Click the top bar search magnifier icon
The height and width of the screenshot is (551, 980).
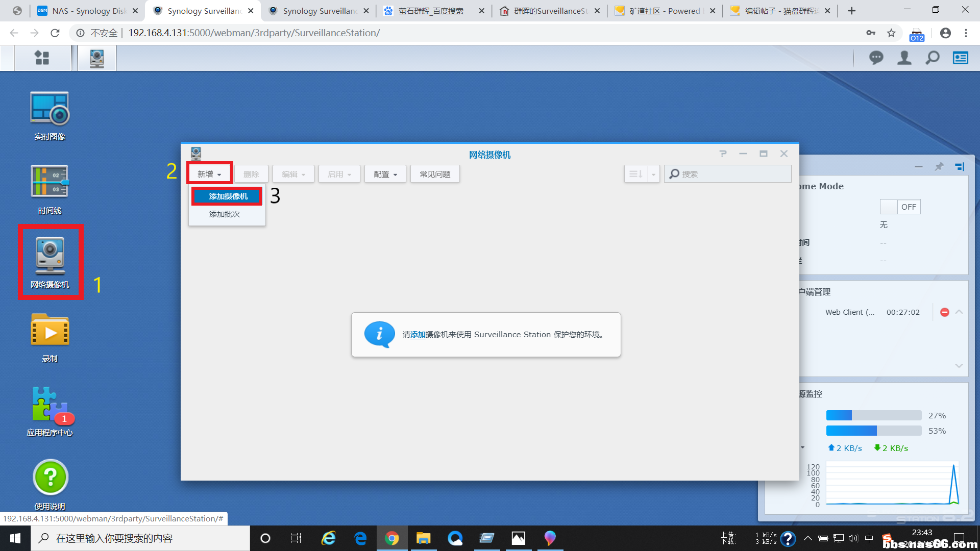tap(932, 58)
